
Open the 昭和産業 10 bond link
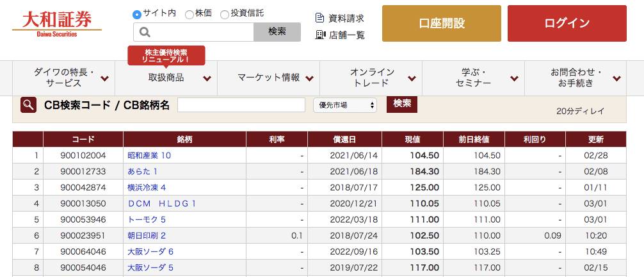point(149,155)
